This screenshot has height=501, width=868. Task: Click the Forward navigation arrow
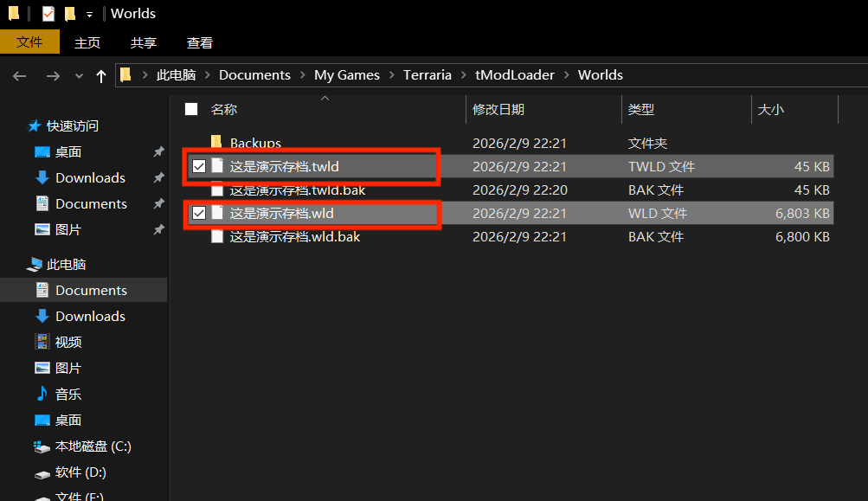[52, 76]
